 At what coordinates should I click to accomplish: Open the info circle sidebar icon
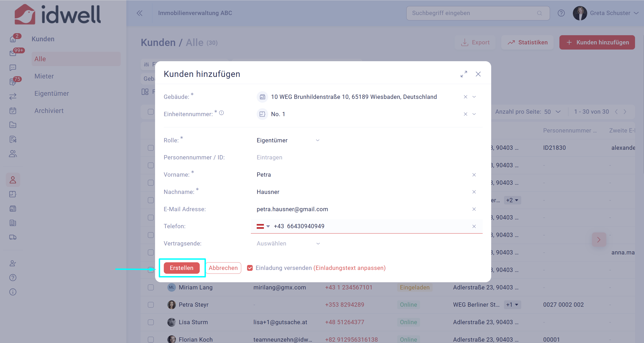point(13,292)
